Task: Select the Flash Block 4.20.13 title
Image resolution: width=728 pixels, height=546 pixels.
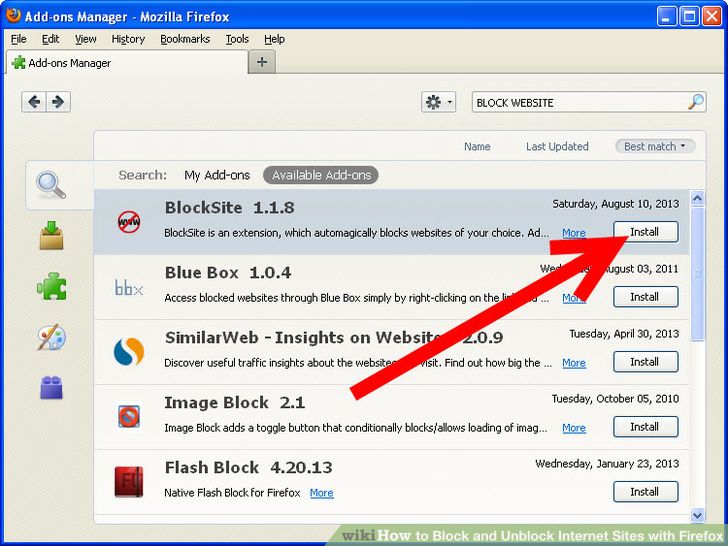Action: [248, 468]
